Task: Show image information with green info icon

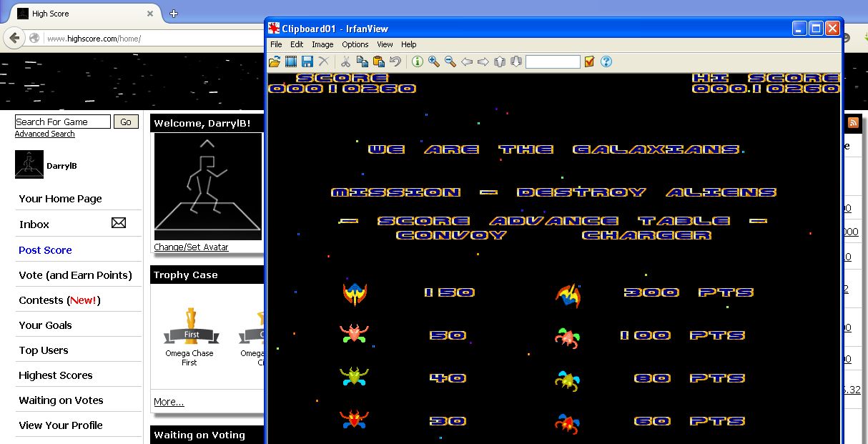Action: pyautogui.click(x=417, y=62)
